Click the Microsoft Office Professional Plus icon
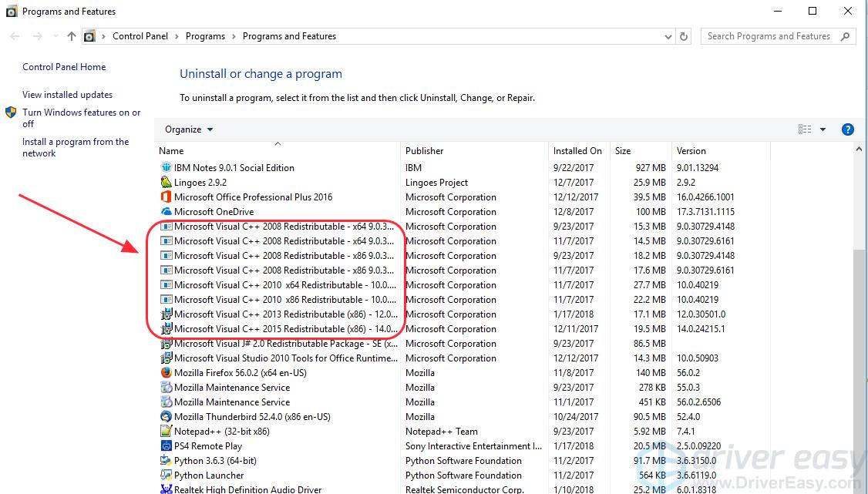The width and height of the screenshot is (868, 494). coord(166,197)
